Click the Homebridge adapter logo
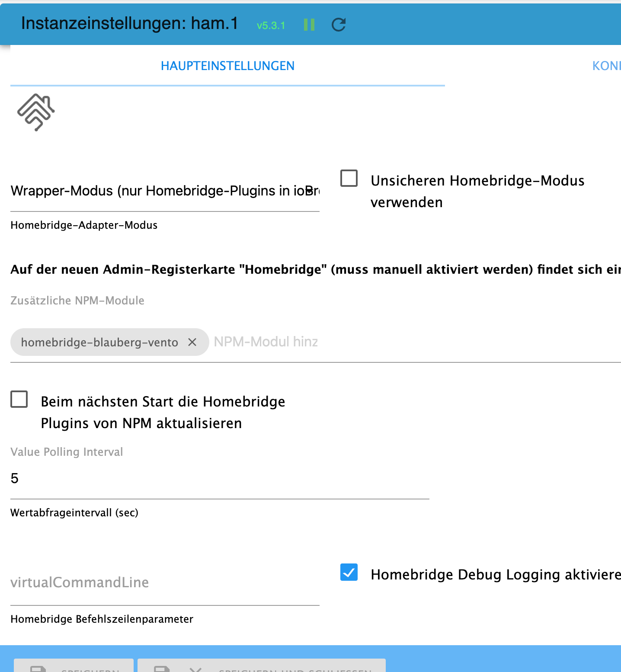The height and width of the screenshot is (672, 621). (x=36, y=112)
